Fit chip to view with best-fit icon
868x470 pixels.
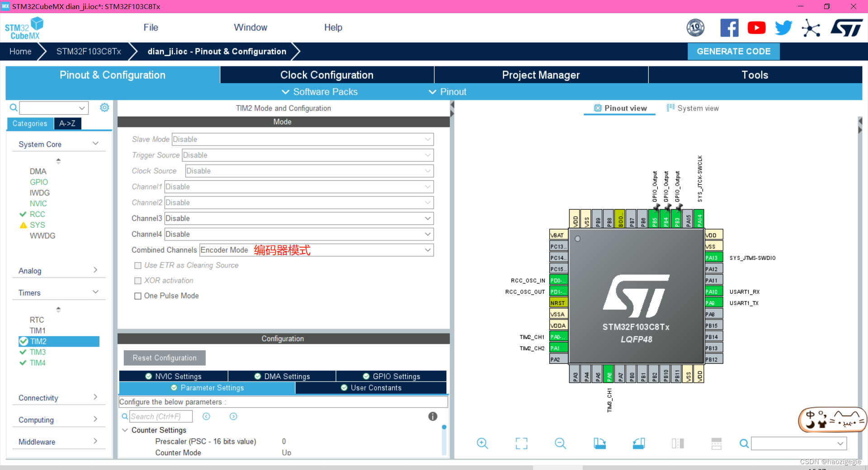point(521,443)
